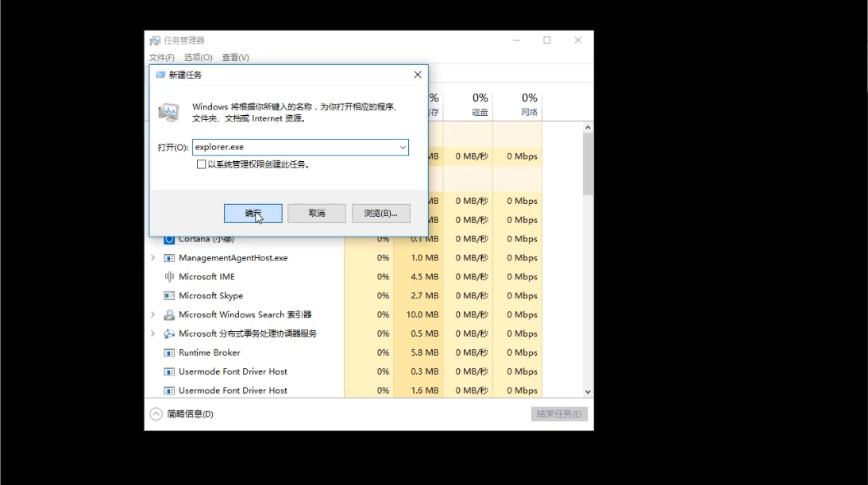Select the Microsoft IME process name
The height and width of the screenshot is (485, 868).
click(206, 277)
